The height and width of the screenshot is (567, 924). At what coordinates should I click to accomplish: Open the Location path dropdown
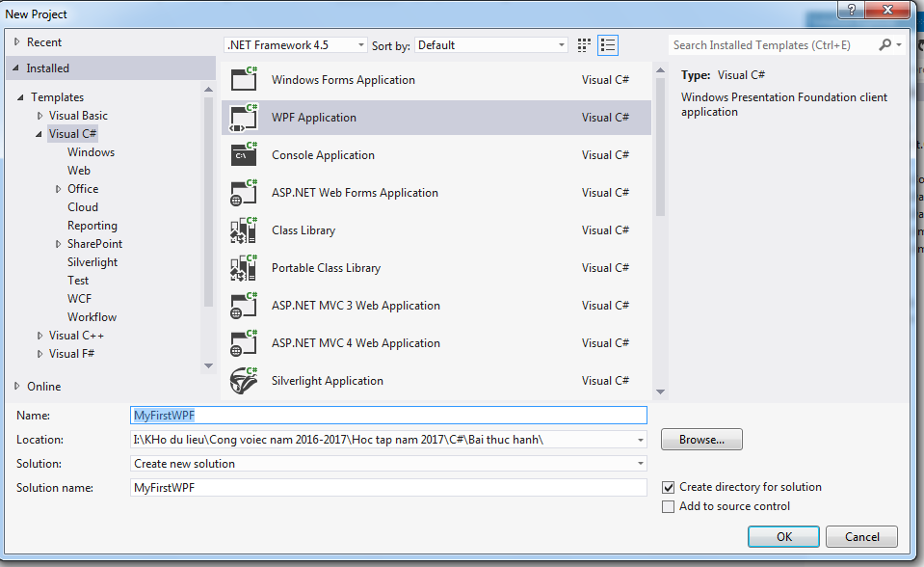640,440
